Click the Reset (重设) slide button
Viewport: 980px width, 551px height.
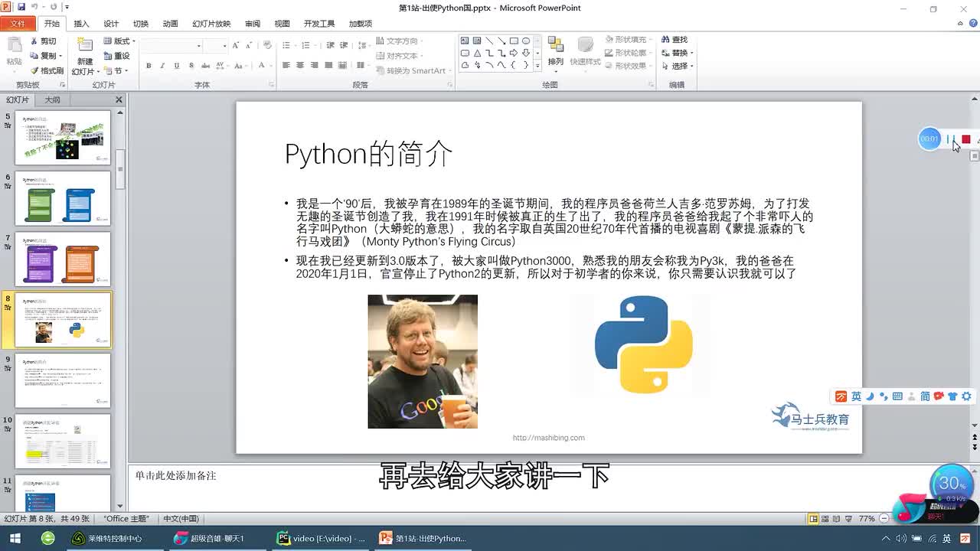(116, 56)
